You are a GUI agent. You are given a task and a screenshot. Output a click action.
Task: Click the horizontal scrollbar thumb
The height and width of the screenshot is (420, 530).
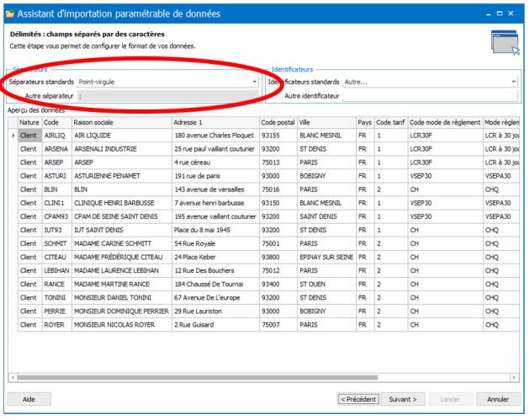click(x=198, y=377)
